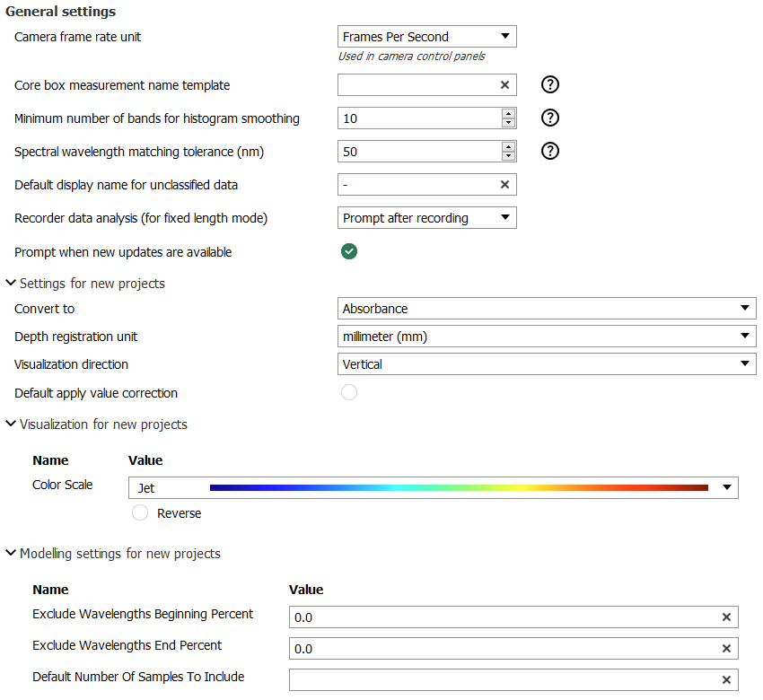Disable prompt when new updates are available
This screenshot has height=700, width=763.
pyautogui.click(x=349, y=251)
